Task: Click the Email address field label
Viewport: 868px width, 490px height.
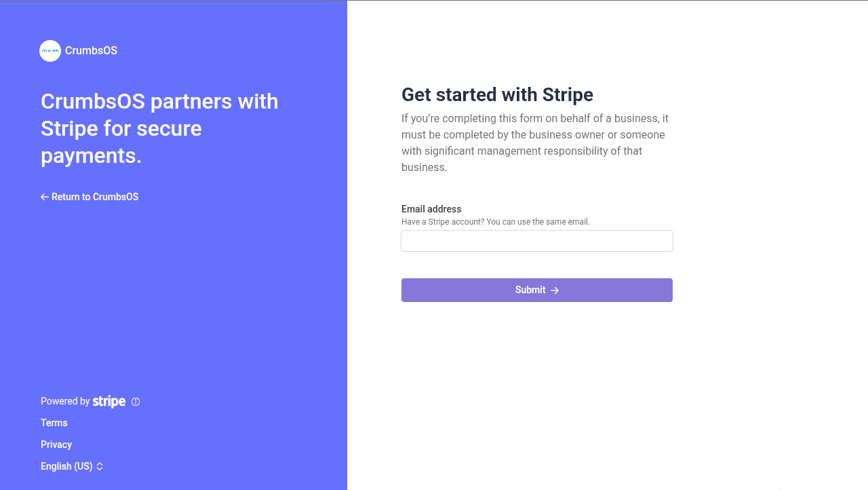Action: click(x=431, y=209)
